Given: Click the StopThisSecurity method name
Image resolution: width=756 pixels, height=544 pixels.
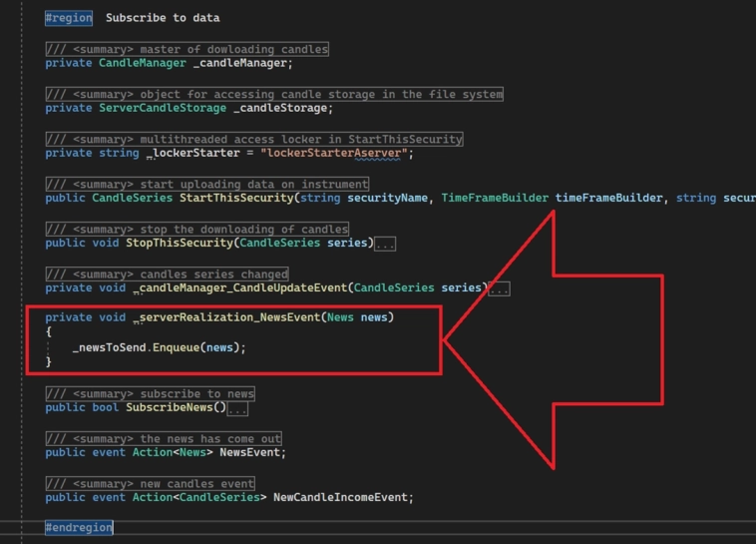Looking at the screenshot, I should [x=180, y=243].
